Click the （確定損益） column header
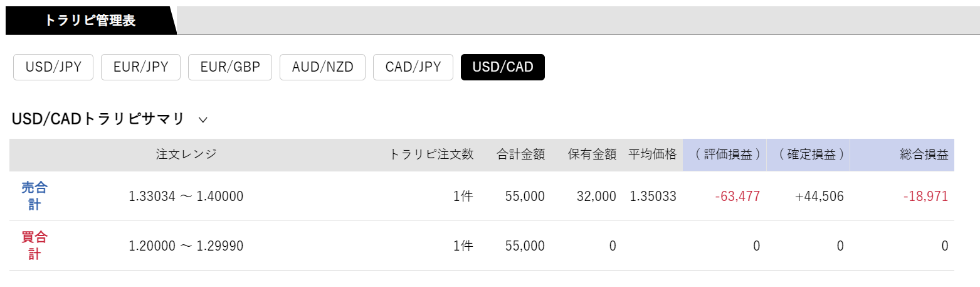The height and width of the screenshot is (287, 980). [x=808, y=154]
